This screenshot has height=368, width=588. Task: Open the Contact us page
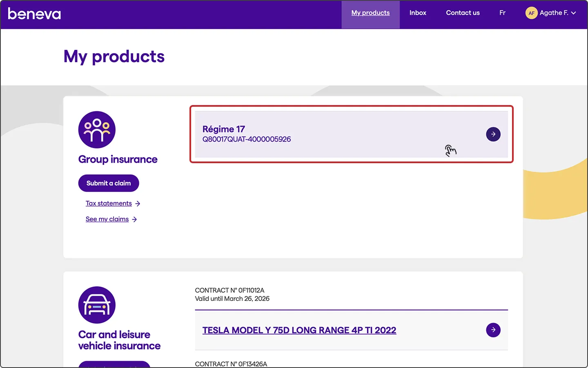click(x=463, y=13)
